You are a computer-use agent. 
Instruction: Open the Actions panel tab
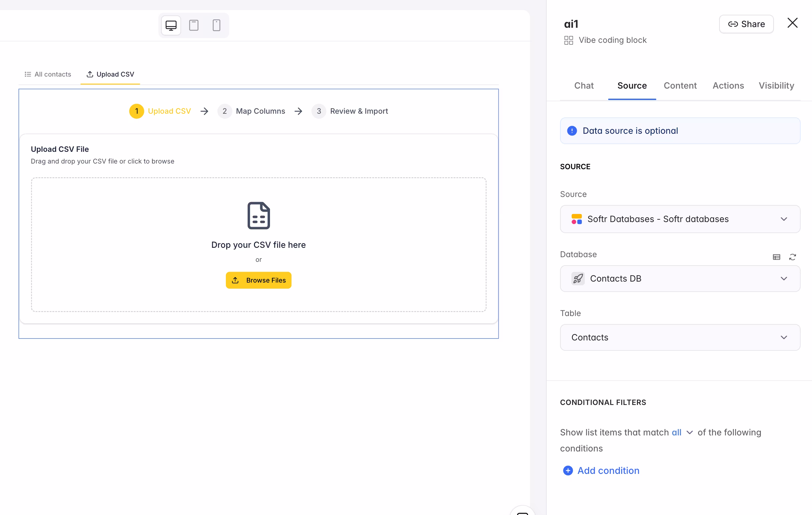pos(728,85)
